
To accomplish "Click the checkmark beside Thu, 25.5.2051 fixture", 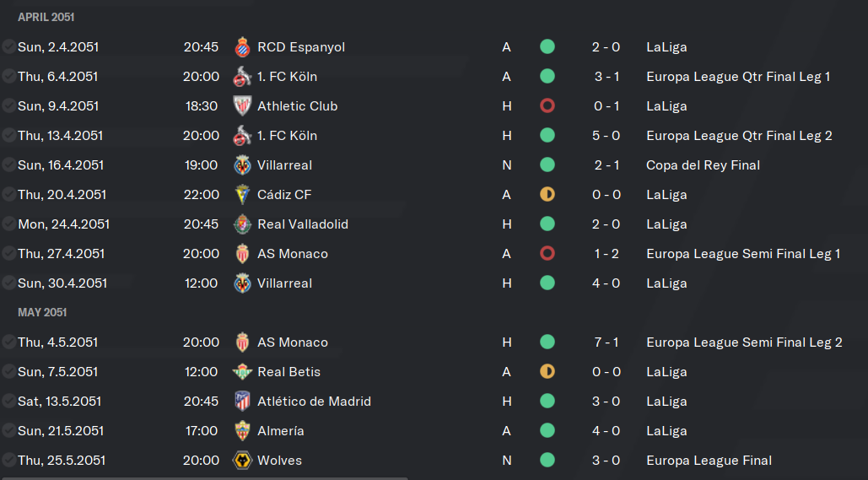I will 8,460.
